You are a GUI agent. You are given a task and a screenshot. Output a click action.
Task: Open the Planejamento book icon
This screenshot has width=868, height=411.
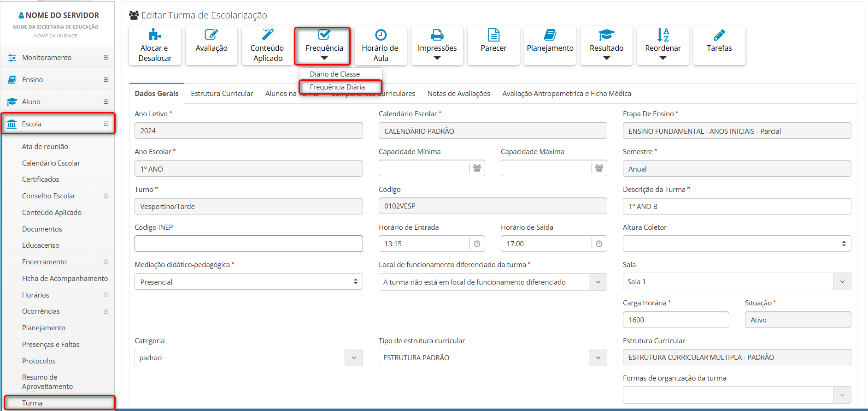click(550, 35)
